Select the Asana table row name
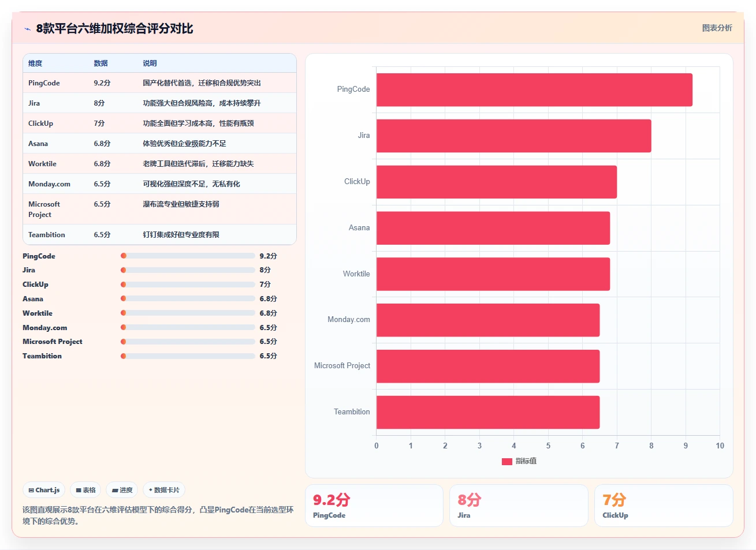Viewport: 756px width, 550px height. [x=38, y=144]
